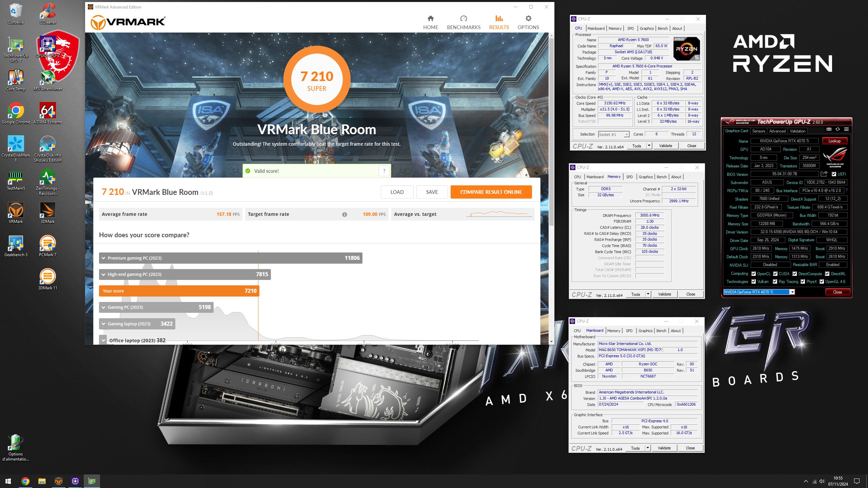
Task: Open the Windows Start menu
Action: [8, 481]
